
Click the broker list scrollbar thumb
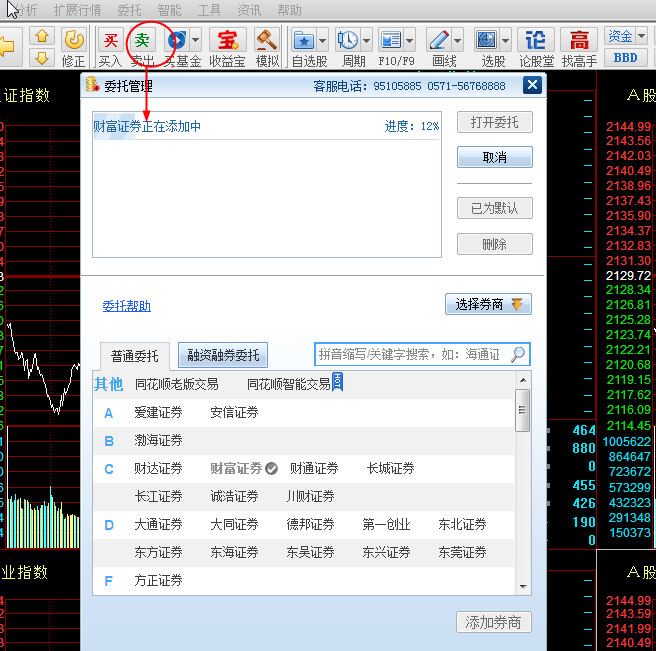[x=522, y=410]
